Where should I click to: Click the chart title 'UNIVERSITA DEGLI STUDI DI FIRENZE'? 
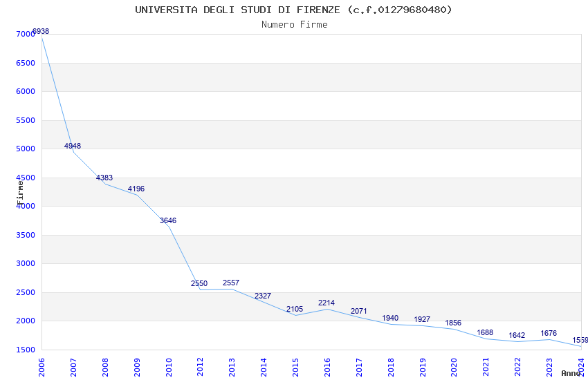coord(237,10)
